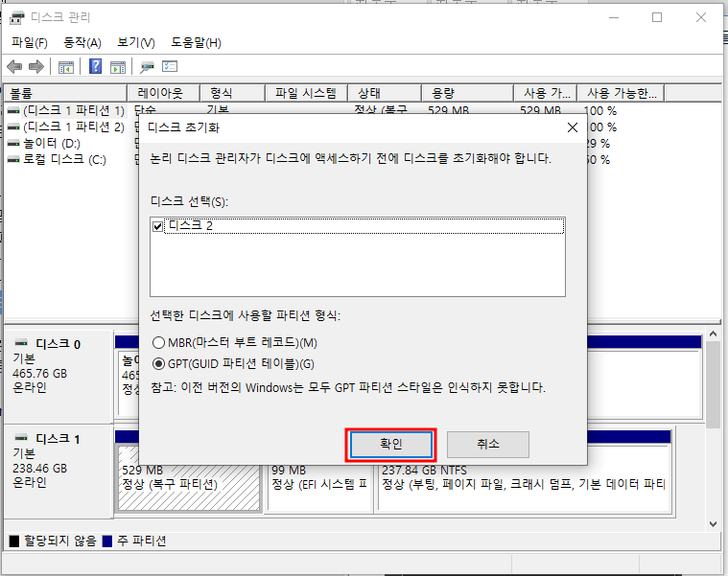728x576 pixels.
Task: Click the disk pane vertical scrollbar thumb
Action: [x=714, y=385]
